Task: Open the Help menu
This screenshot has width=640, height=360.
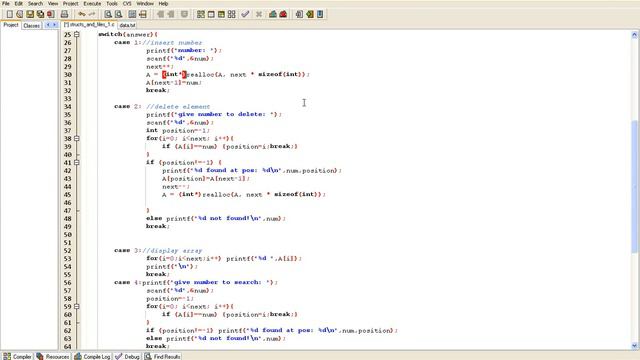Action: coord(163,3)
